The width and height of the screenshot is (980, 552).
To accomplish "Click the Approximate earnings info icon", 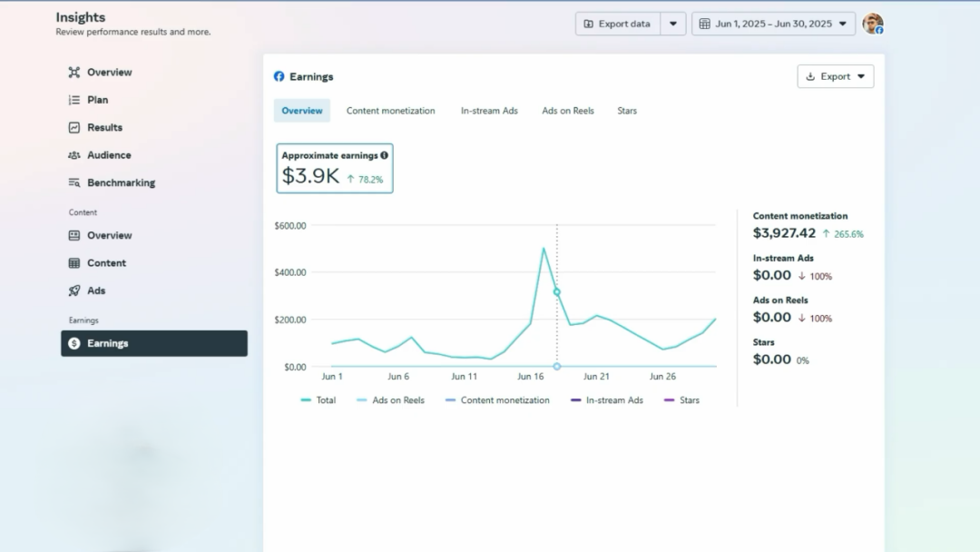I will (385, 155).
